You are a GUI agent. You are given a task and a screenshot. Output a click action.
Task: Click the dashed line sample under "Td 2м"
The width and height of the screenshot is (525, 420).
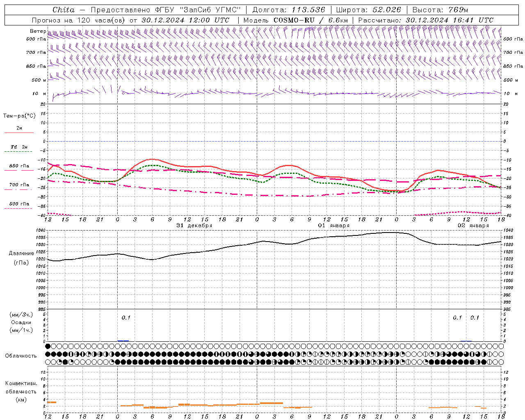click(x=18, y=152)
